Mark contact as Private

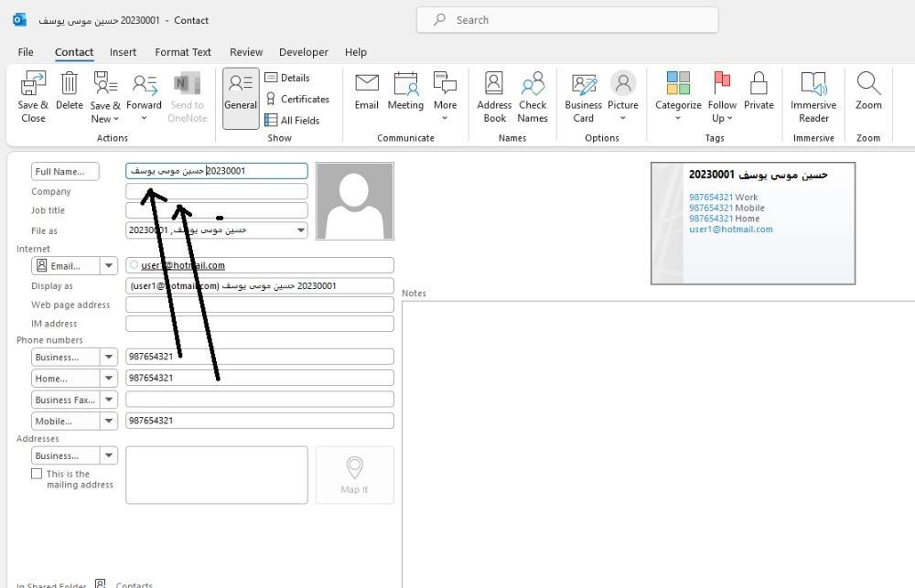pyautogui.click(x=759, y=83)
